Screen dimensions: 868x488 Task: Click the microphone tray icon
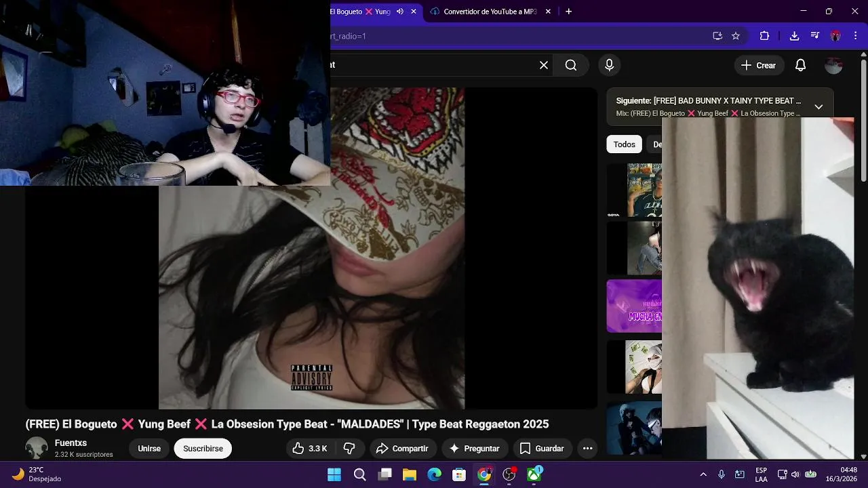point(722,474)
